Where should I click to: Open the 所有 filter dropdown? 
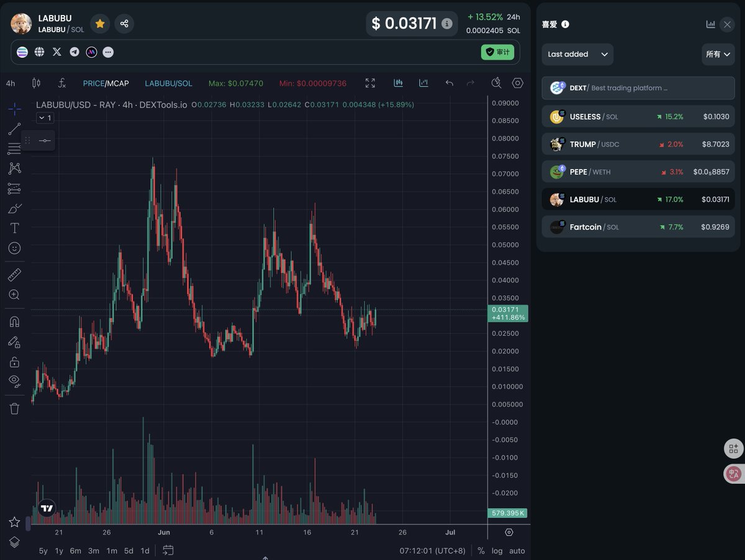click(718, 54)
